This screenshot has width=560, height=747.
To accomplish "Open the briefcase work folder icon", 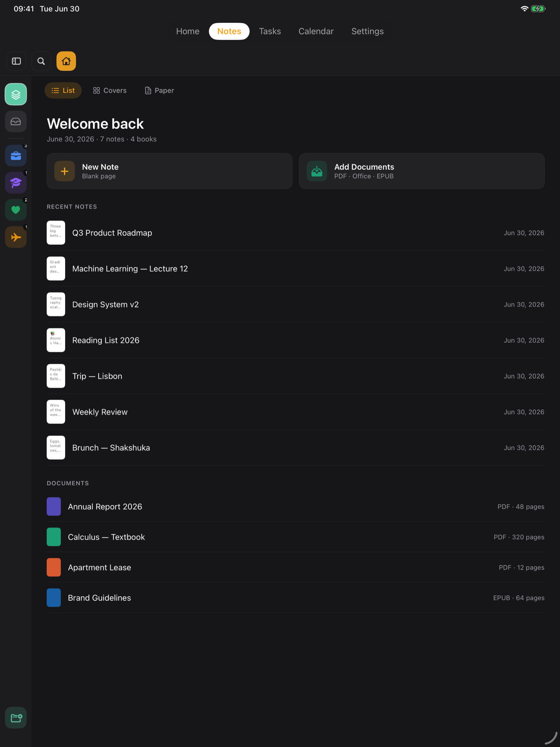I will [16, 155].
